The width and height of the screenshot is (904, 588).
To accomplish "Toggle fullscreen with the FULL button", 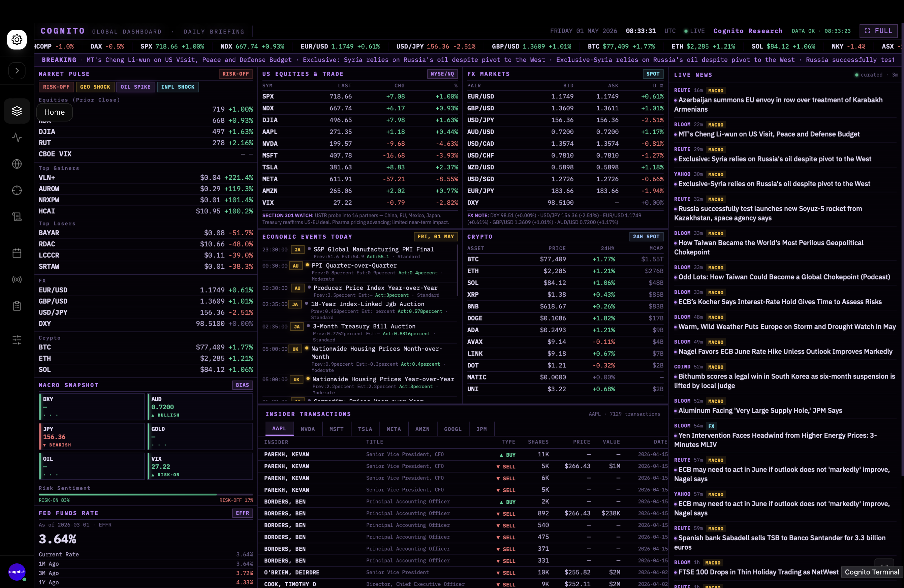I will pos(878,31).
